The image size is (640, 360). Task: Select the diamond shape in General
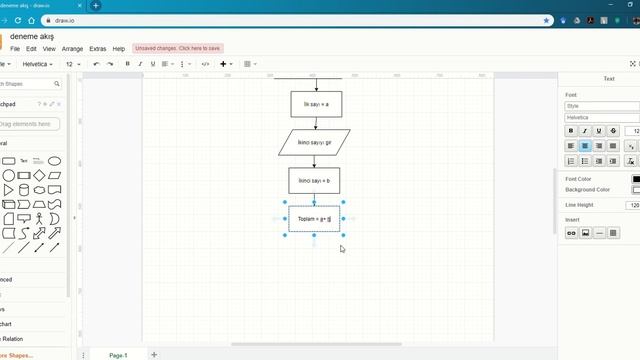[x=39, y=176]
